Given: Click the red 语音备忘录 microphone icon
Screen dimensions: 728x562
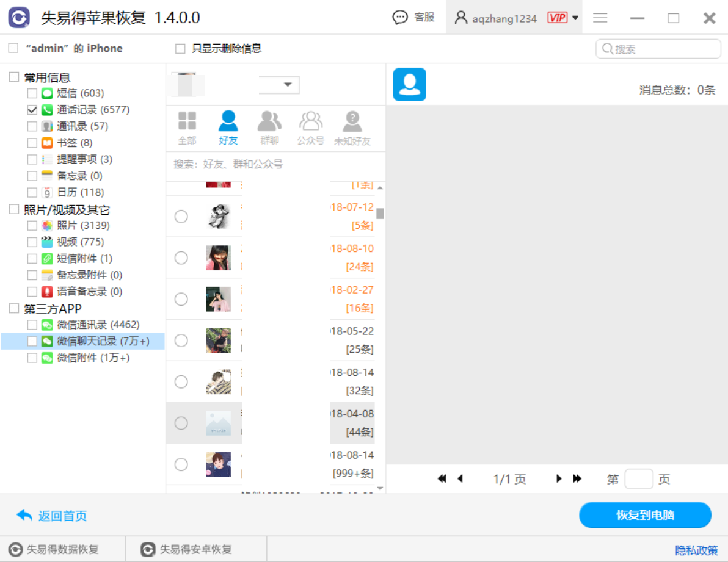Looking at the screenshot, I should 47,292.
